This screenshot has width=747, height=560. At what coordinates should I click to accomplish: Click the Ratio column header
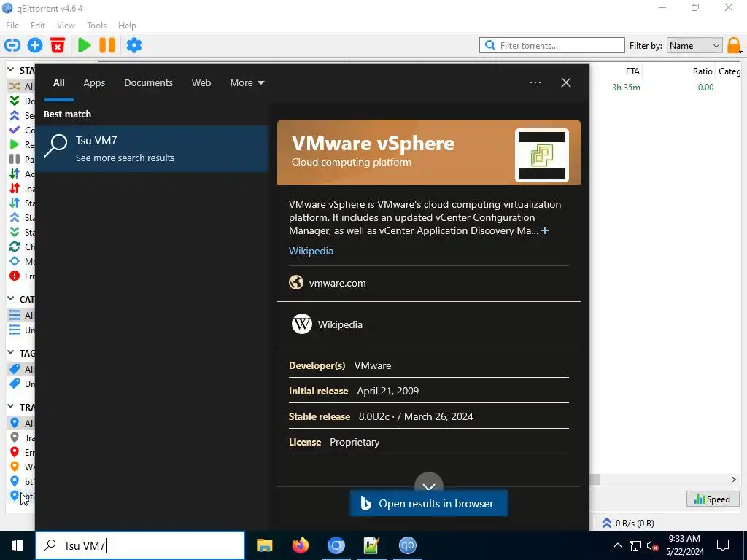703,71
